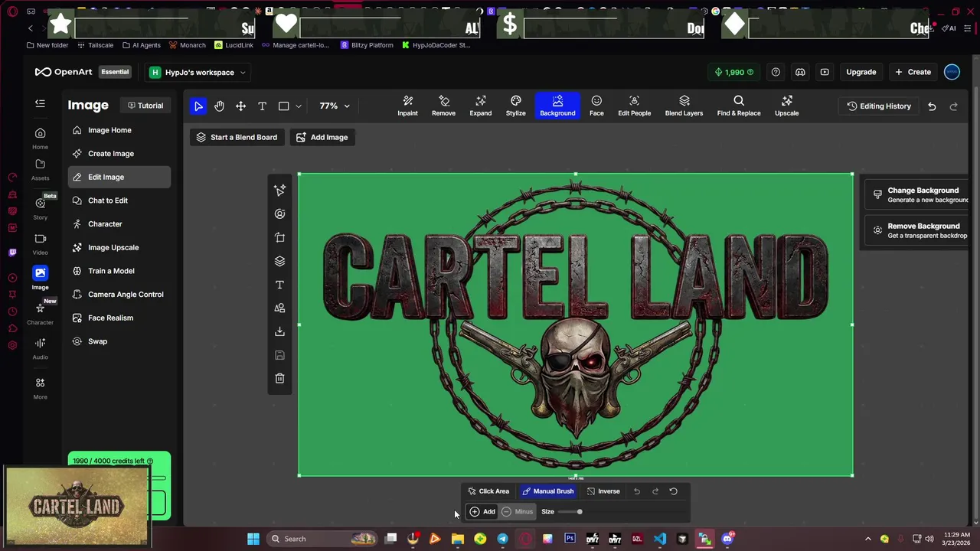Select Image Home menu item

click(119, 130)
